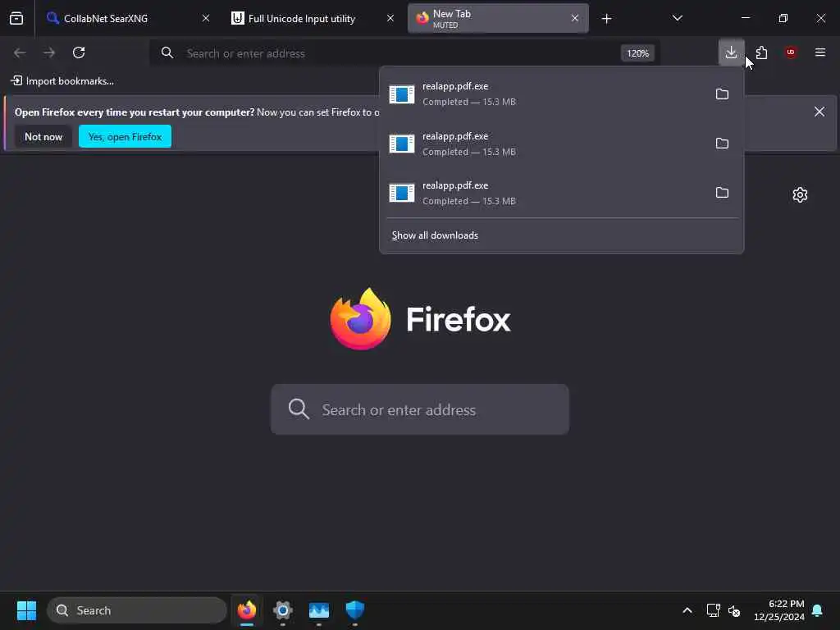Click the Not now button

coord(43,137)
